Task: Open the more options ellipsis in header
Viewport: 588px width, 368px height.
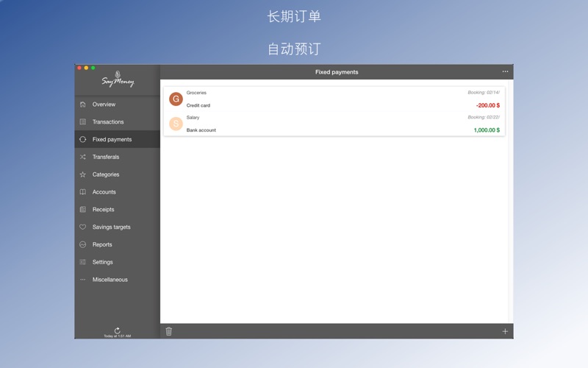Action: pyautogui.click(x=505, y=71)
